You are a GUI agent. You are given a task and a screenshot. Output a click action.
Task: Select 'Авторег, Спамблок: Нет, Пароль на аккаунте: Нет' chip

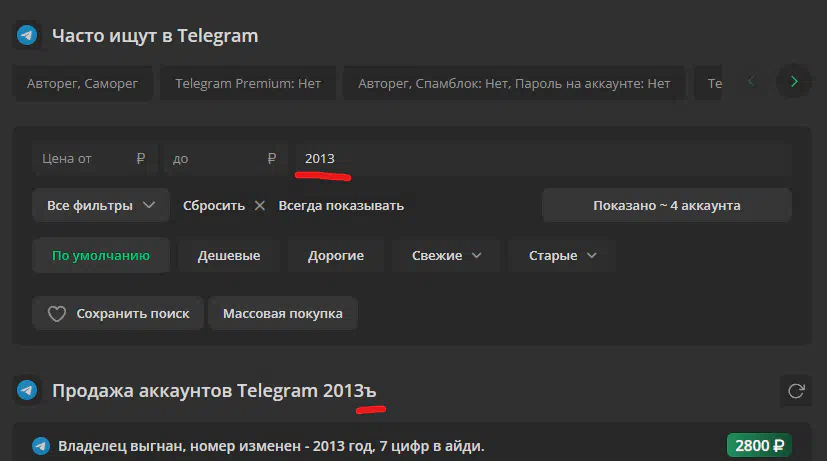pos(514,83)
